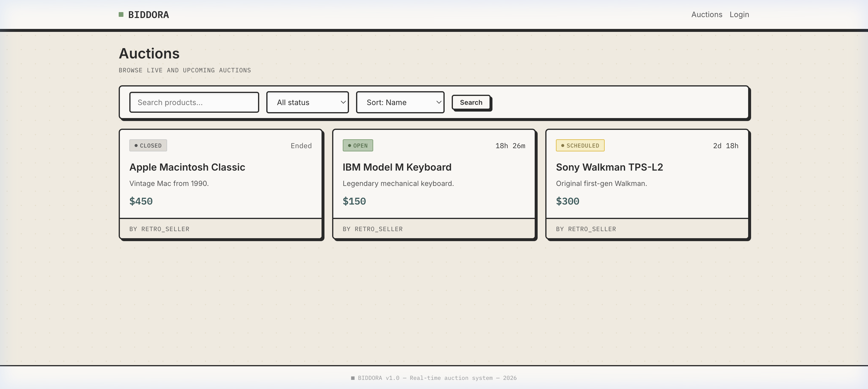
Task: Click the $450 price on the Macintosh card
Action: tap(141, 201)
